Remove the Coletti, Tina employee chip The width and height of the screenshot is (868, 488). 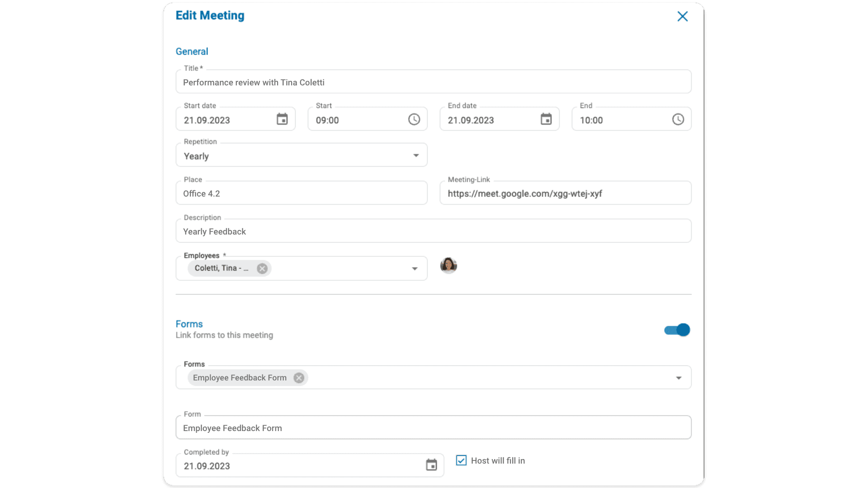click(x=262, y=268)
